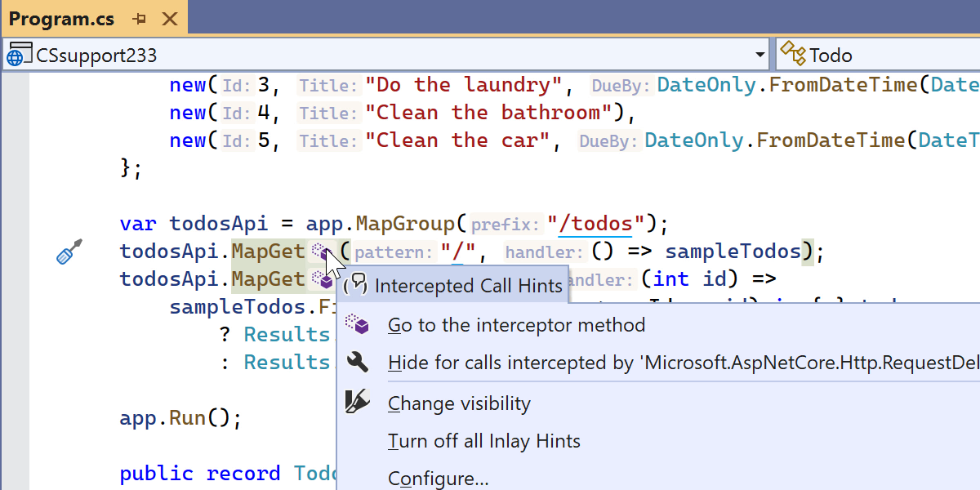Click the Intercepted Call Hints header icon

pos(356,285)
